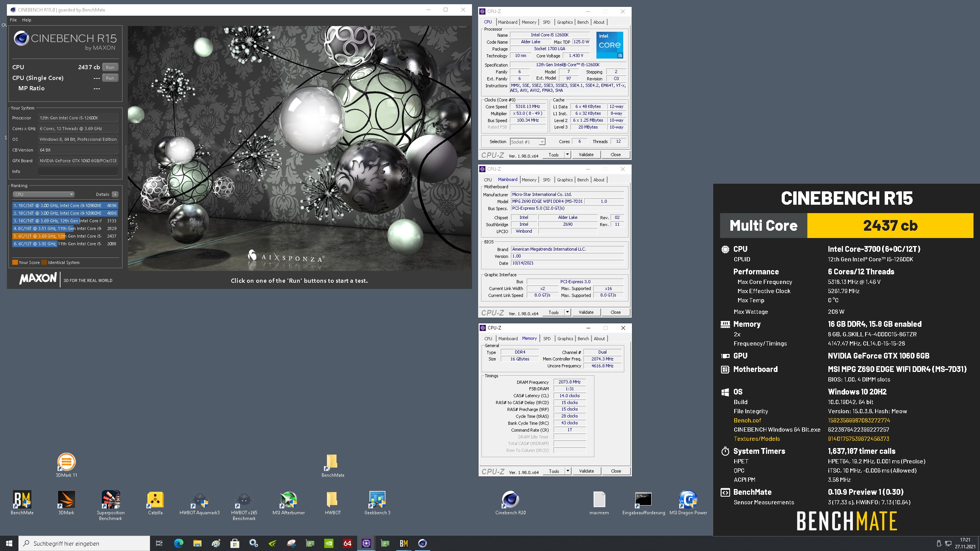Open Task View on the taskbar

159,543
